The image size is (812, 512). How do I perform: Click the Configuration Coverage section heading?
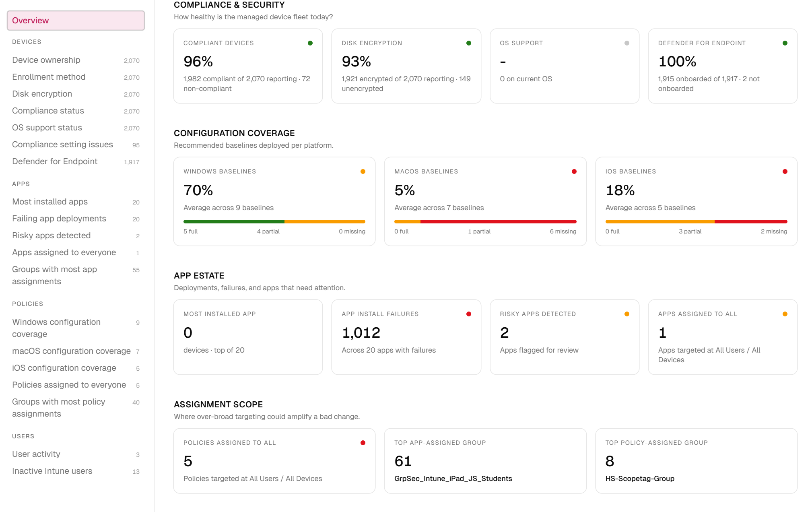coord(234,133)
